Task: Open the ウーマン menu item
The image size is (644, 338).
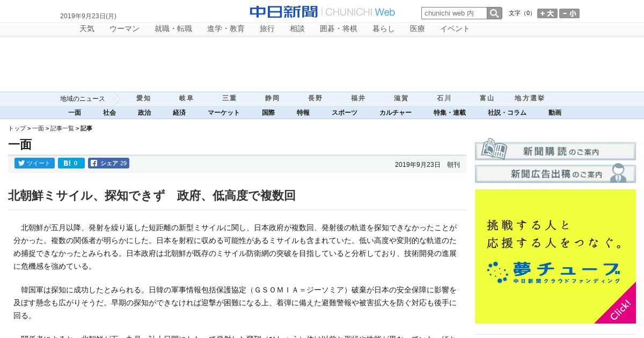Action: pyautogui.click(x=125, y=29)
